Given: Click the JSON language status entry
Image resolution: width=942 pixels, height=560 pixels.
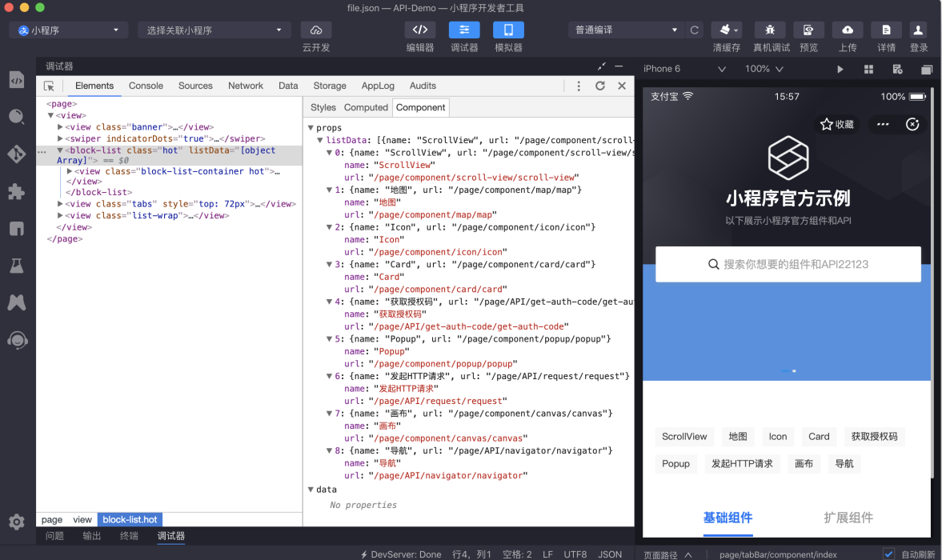Looking at the screenshot, I should point(610,554).
